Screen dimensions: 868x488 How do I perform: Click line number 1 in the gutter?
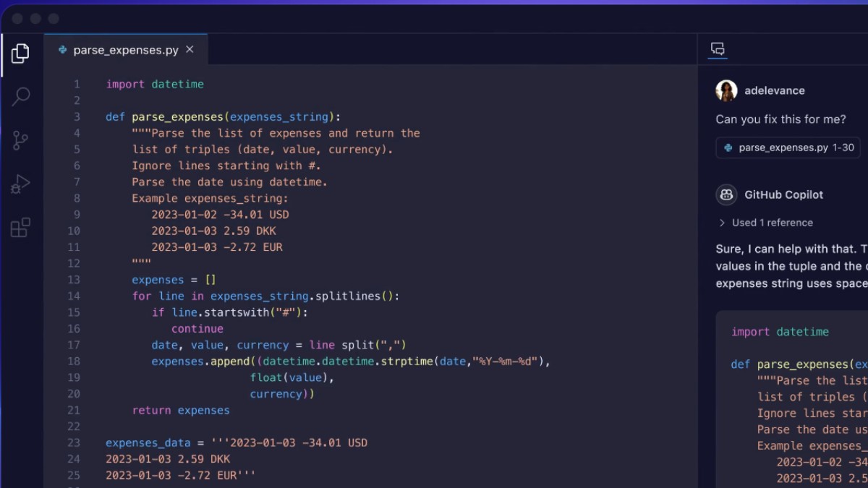pos(77,84)
